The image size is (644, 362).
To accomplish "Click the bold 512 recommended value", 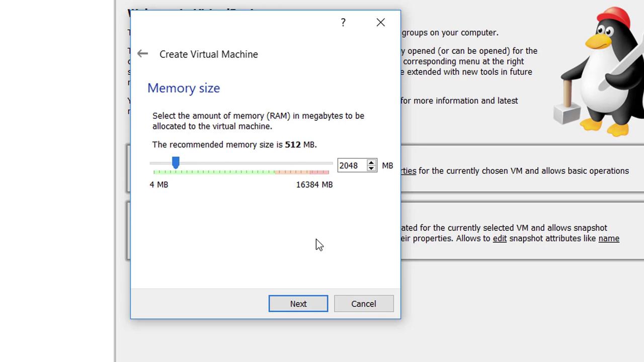I will (x=292, y=145).
